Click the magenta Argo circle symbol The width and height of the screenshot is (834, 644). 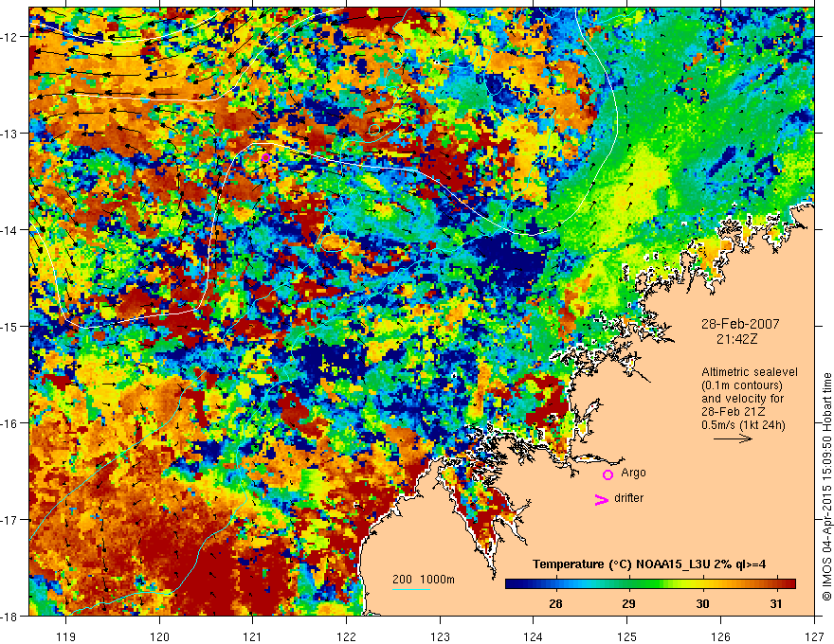click(x=607, y=474)
